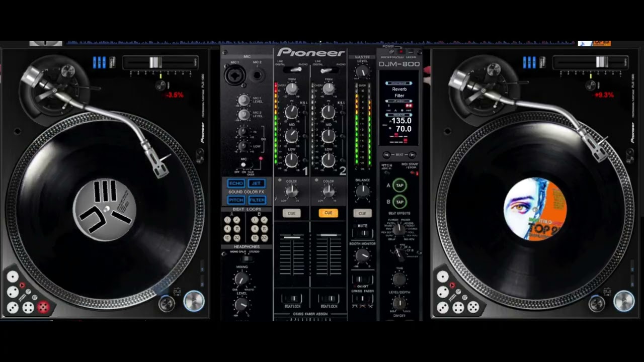This screenshot has height=362, width=644.
Task: Click the FILTER sound color FX button
Action: 257,200
